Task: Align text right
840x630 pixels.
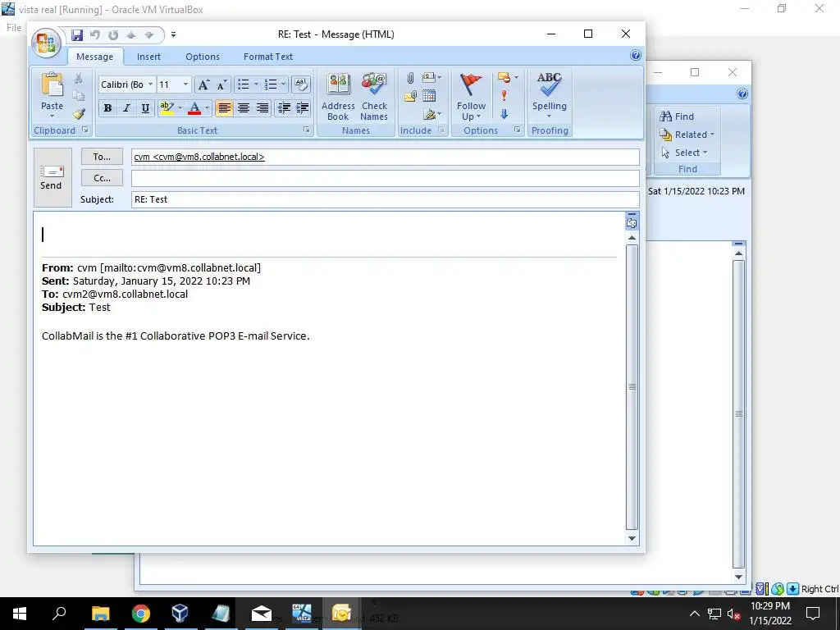Action: (262, 108)
